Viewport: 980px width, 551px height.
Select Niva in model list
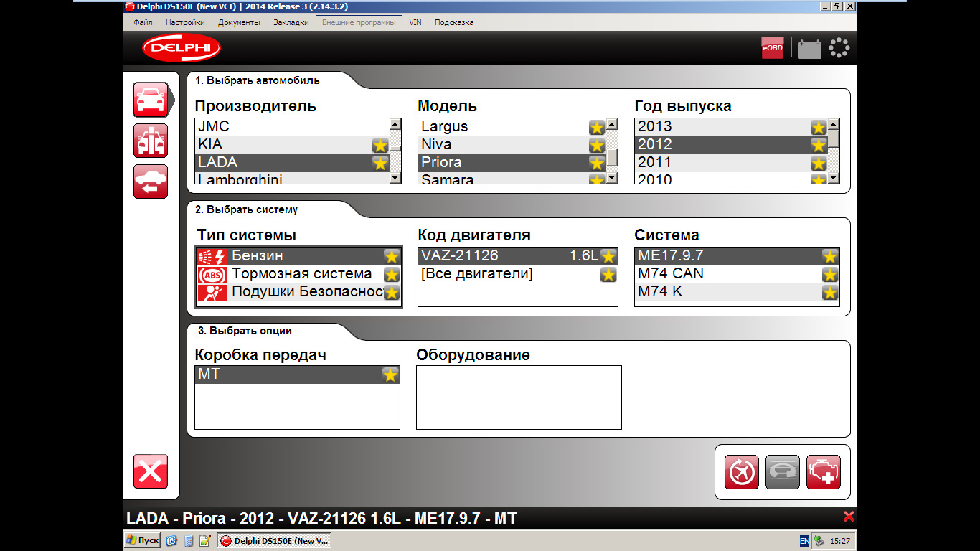512,145
